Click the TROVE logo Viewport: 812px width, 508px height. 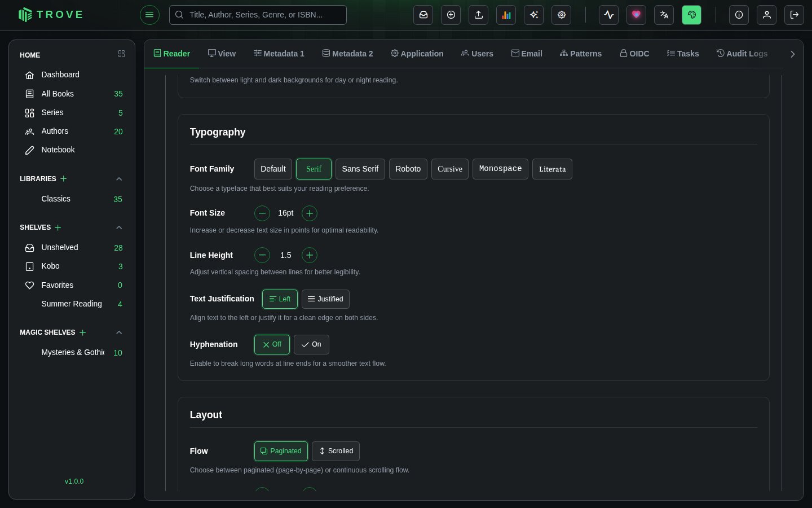(x=51, y=15)
